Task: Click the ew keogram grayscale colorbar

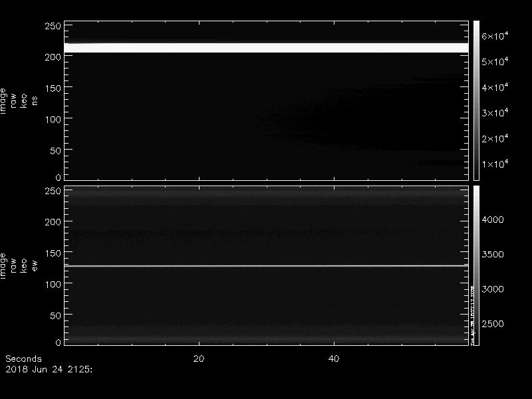Action: tap(476, 265)
